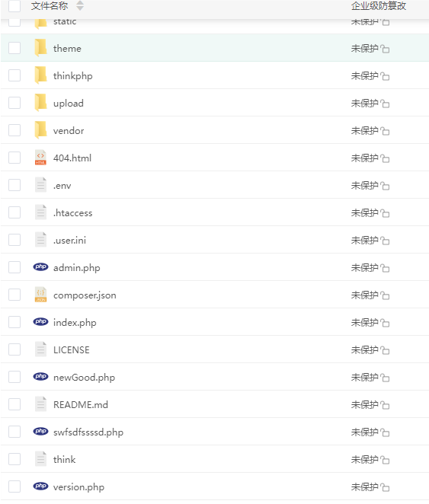Click the 企业级防篡改 column header

(x=379, y=6)
